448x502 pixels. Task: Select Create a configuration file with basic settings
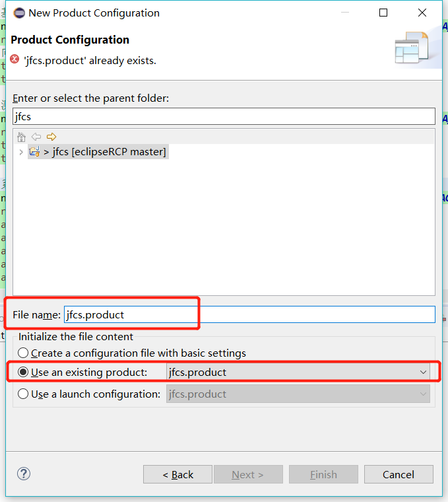pyautogui.click(x=132, y=353)
